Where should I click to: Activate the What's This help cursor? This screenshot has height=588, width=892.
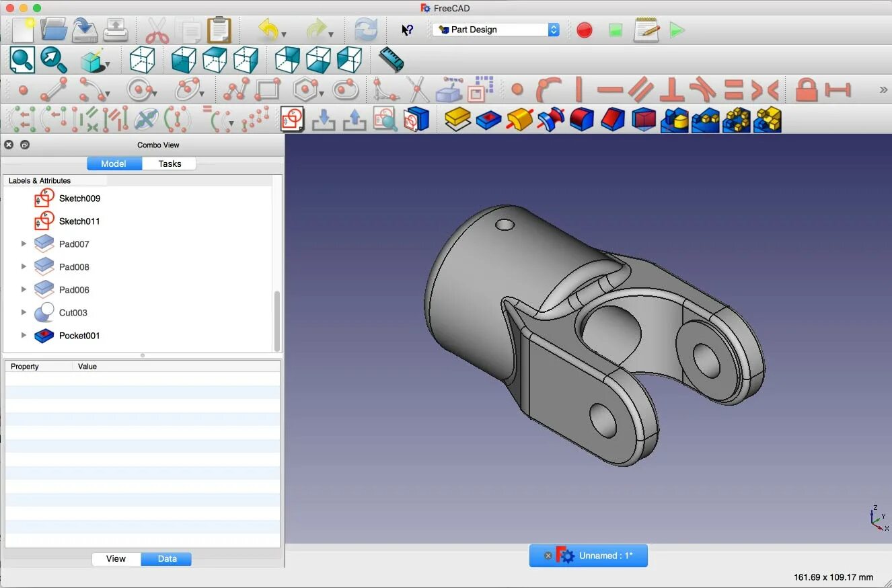(408, 30)
